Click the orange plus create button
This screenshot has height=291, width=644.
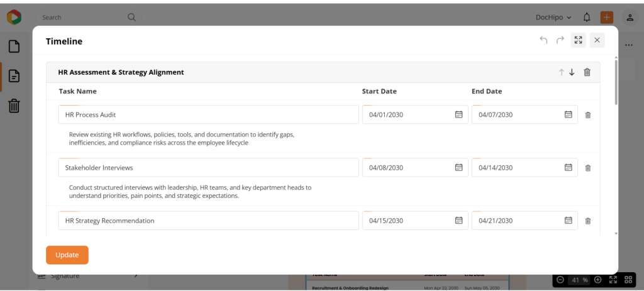607,17
